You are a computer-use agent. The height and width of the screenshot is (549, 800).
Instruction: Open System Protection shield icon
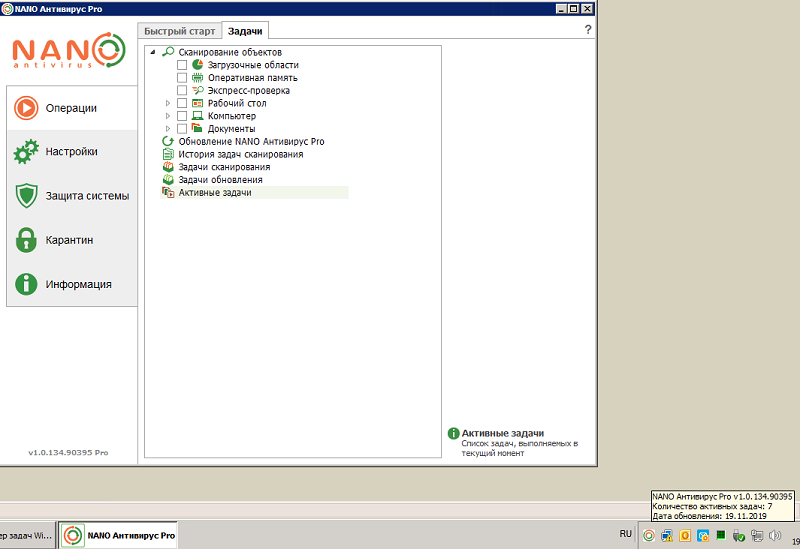(27, 196)
